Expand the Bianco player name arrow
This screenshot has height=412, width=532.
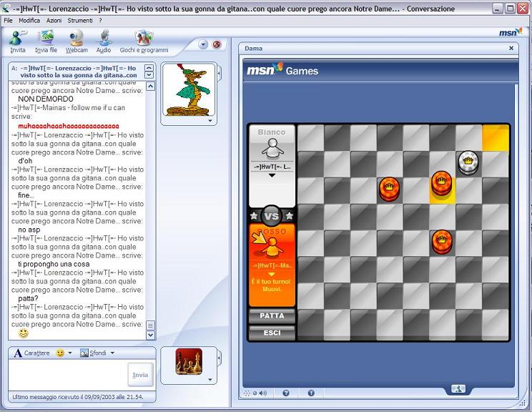click(272, 176)
